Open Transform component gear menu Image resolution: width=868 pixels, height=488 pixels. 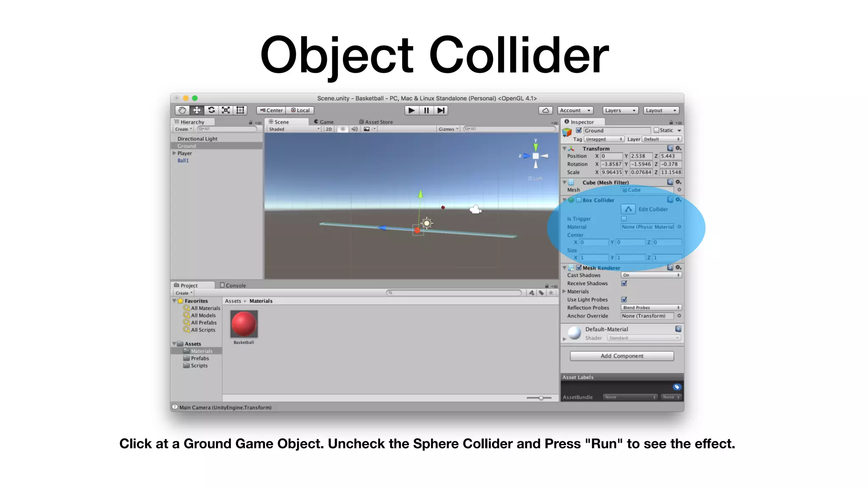[678, 148]
